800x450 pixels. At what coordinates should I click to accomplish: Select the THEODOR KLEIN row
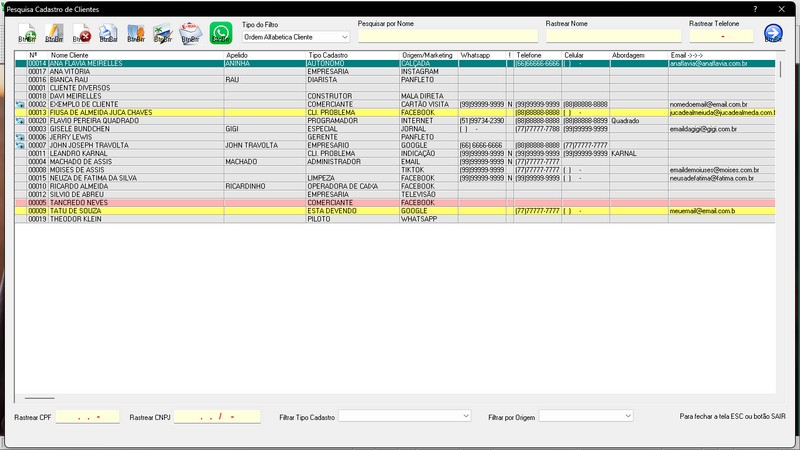click(395, 219)
